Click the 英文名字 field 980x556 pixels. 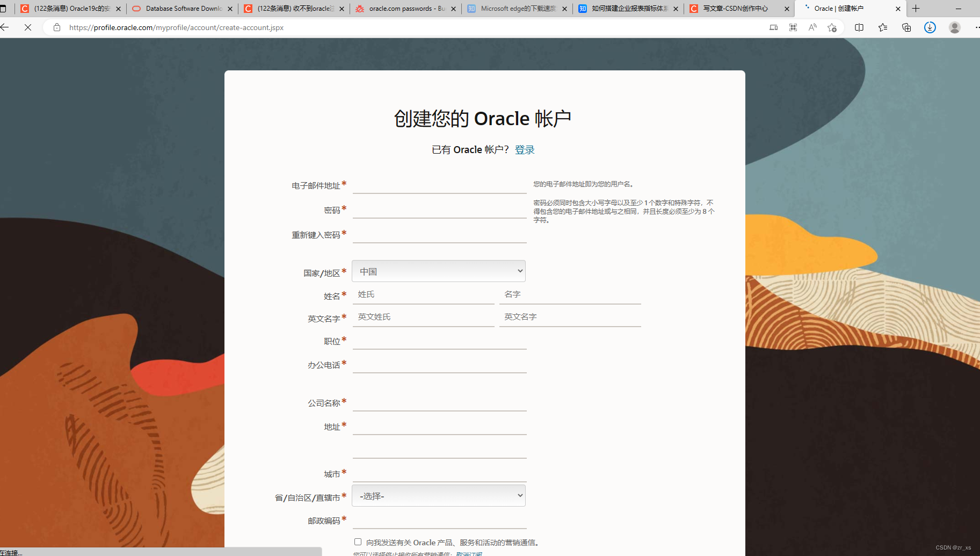[570, 317]
